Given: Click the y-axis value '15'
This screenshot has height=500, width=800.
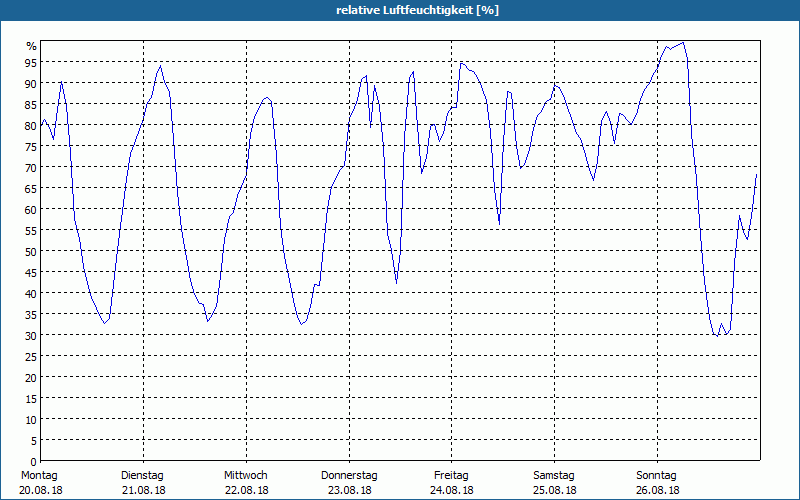Looking at the screenshot, I should click(31, 399).
